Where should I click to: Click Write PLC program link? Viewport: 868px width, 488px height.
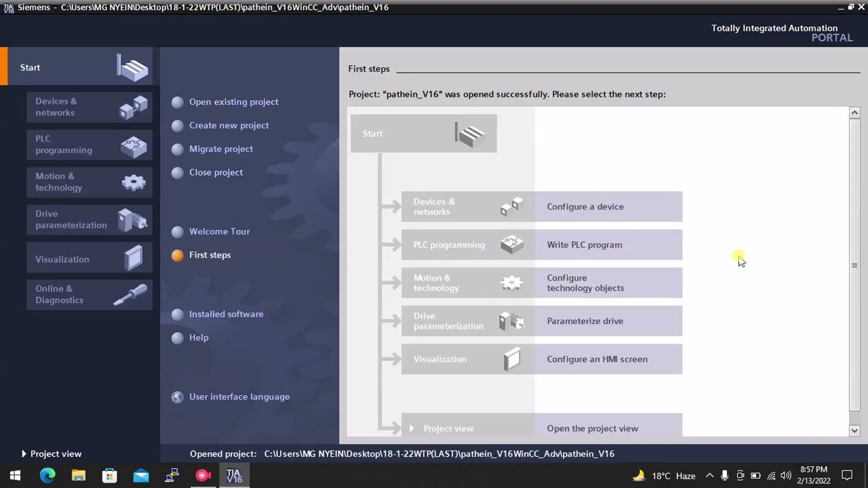(x=584, y=245)
